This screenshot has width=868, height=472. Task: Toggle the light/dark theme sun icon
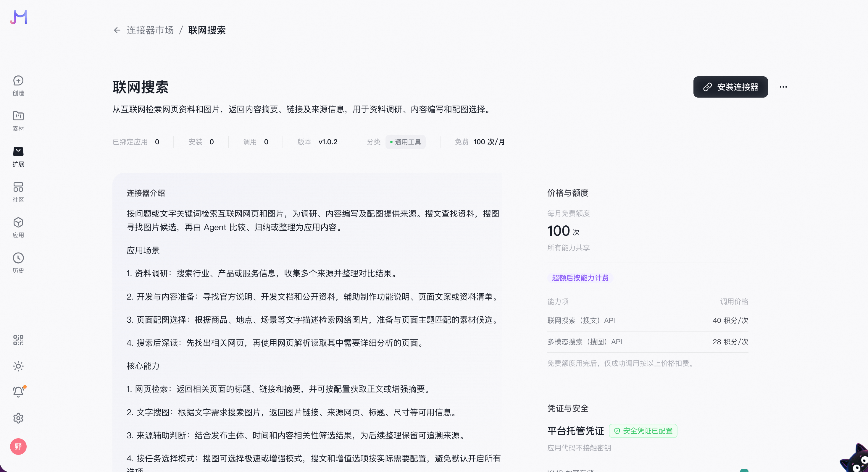pyautogui.click(x=18, y=366)
